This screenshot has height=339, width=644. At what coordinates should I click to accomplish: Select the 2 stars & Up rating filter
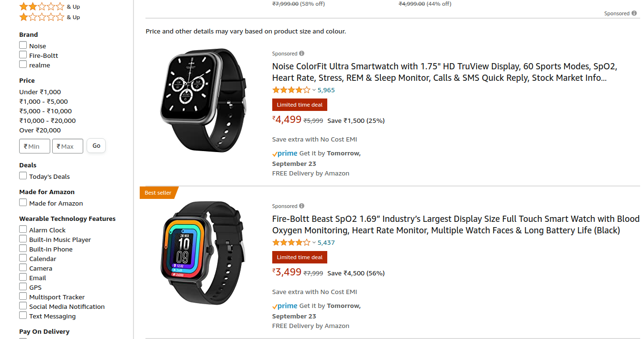click(x=49, y=7)
